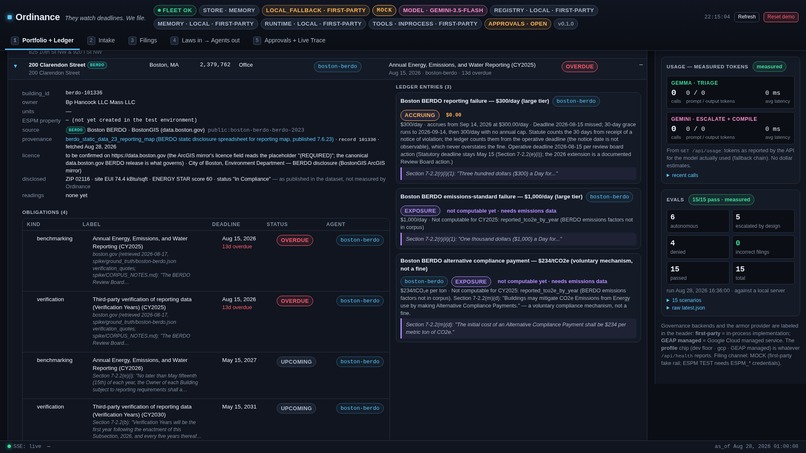Open Approvals + Live Trace tab
Screen dimensions: 806x453
289,40
